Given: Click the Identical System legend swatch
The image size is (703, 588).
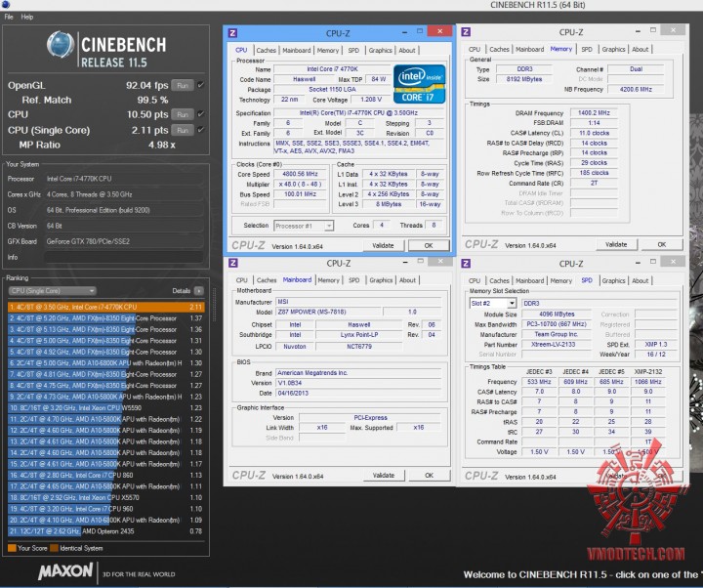Looking at the screenshot, I should click(55, 548).
